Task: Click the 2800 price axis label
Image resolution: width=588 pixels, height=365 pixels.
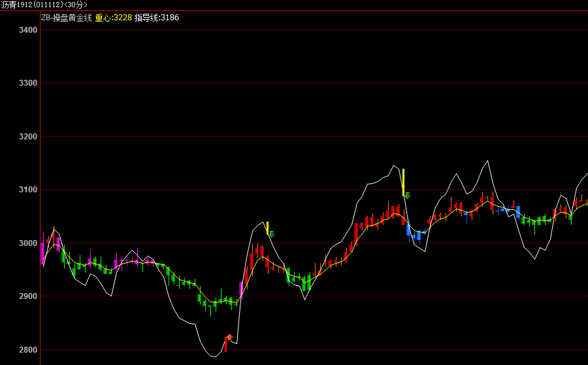Action: click(x=28, y=350)
